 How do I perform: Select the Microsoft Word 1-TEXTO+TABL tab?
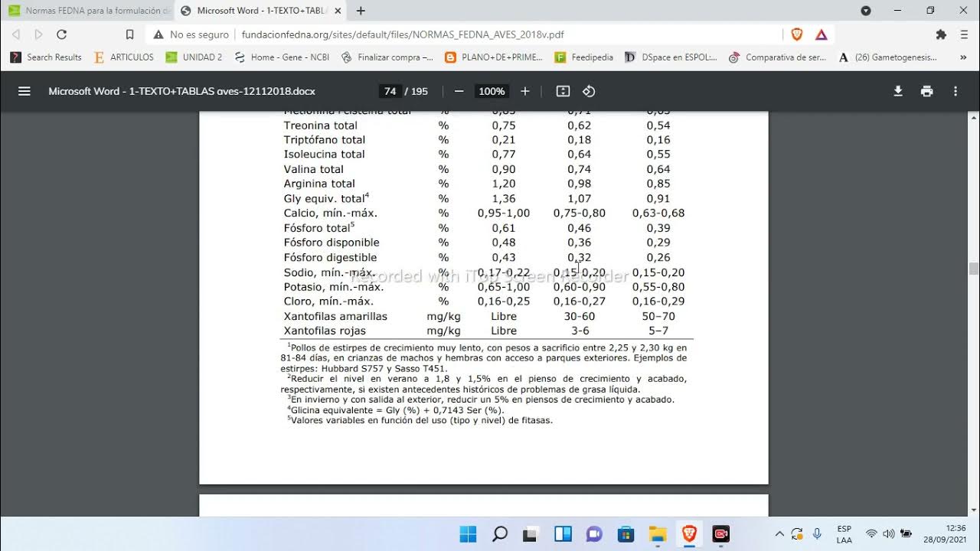click(261, 11)
